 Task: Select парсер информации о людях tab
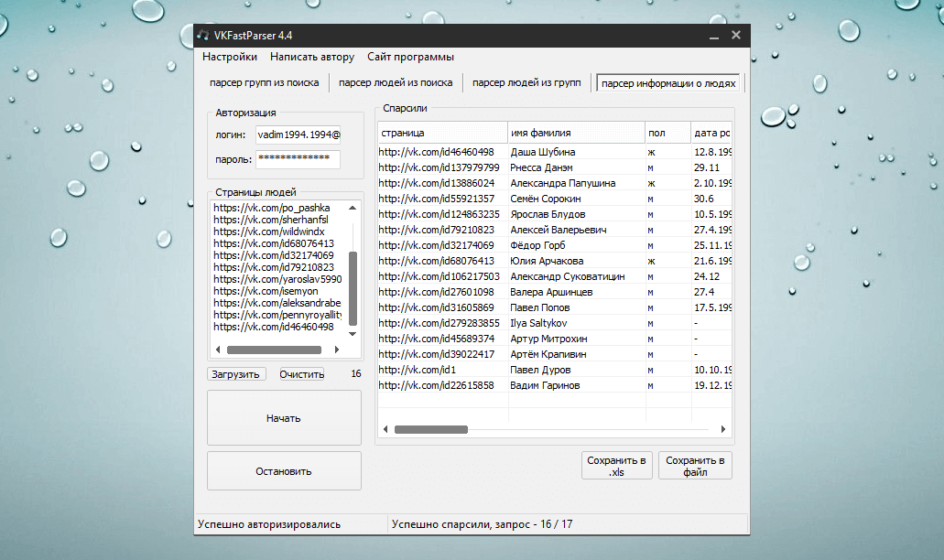coord(668,83)
